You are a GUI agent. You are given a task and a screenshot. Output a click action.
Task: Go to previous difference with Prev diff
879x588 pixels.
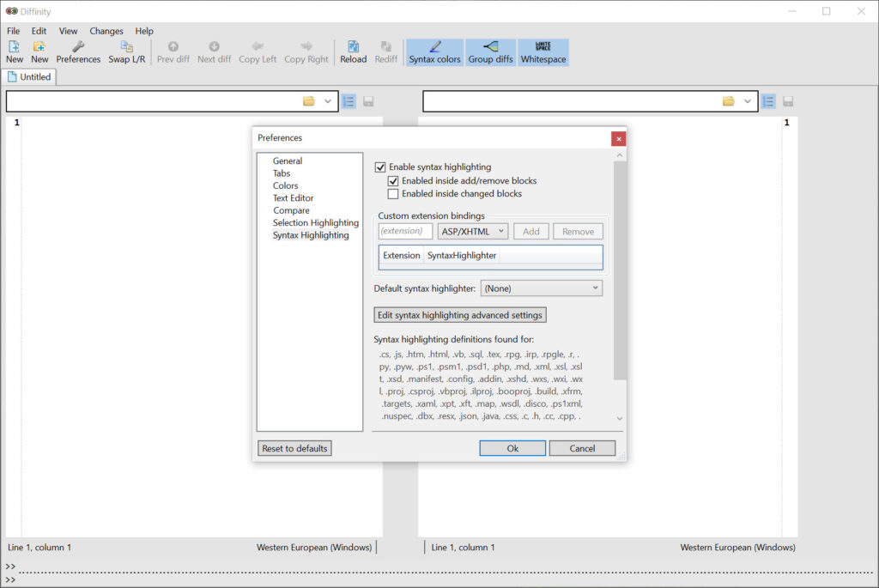pyautogui.click(x=173, y=52)
